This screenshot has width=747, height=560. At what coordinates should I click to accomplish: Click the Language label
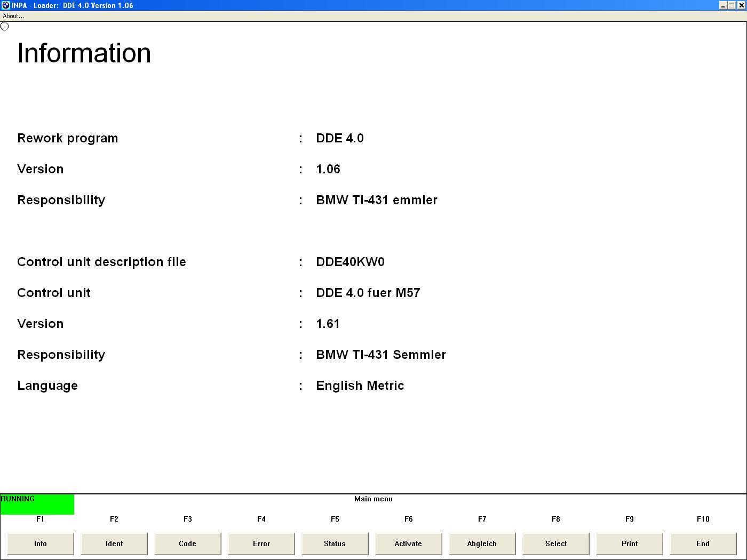pyautogui.click(x=47, y=386)
